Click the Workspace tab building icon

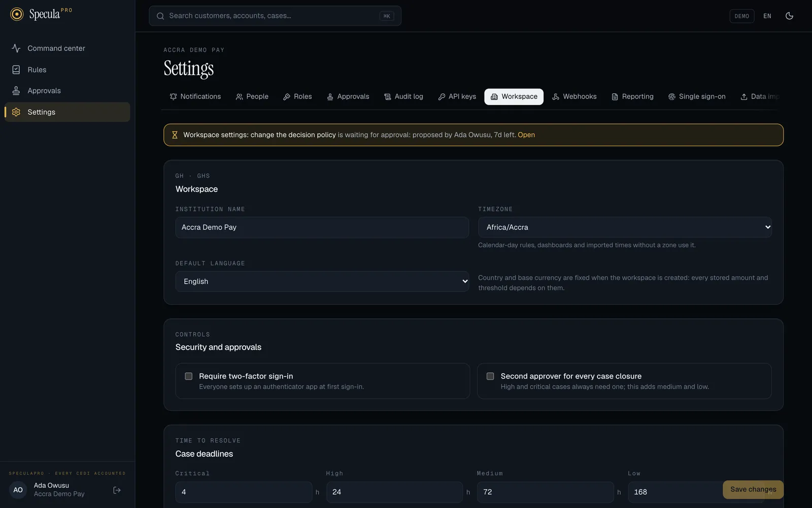(x=494, y=97)
